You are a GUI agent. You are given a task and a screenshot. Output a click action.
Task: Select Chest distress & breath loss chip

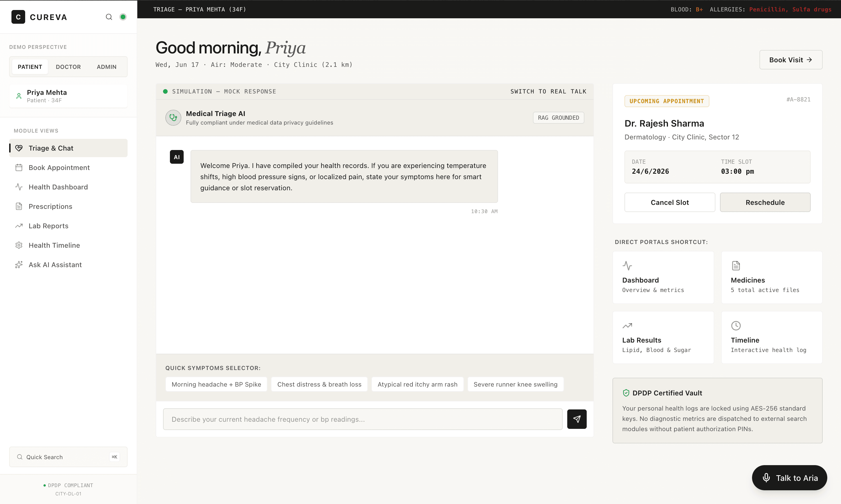(319, 384)
